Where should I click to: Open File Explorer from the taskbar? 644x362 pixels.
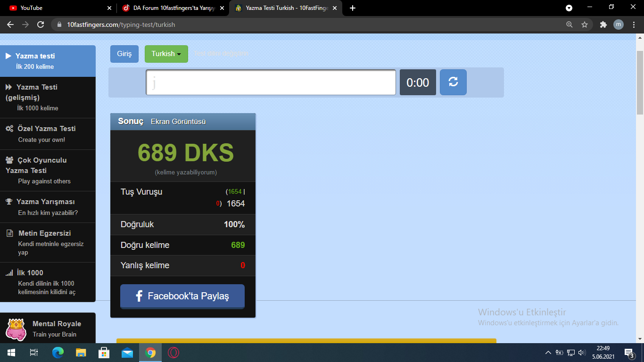point(81,353)
